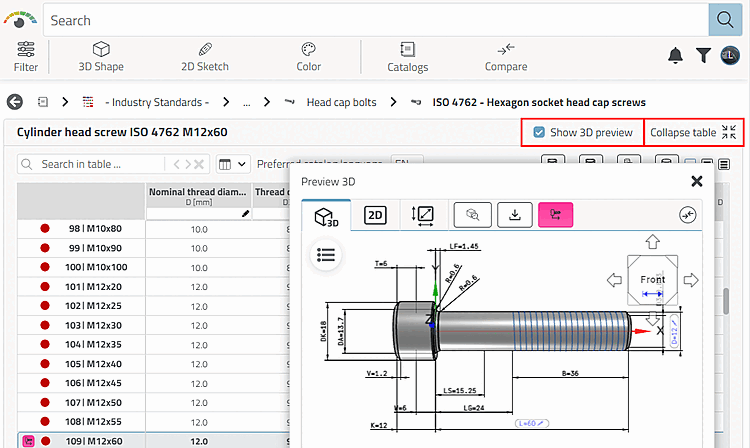Image resolution: width=750 pixels, height=448 pixels.
Task: Open the table columns dropdown
Action: [x=232, y=164]
